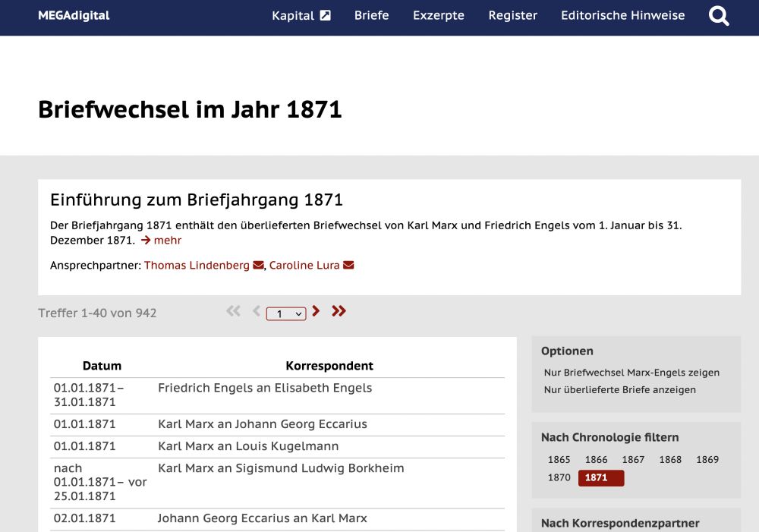Jump to last results page double arrow
This screenshot has width=759, height=532.
coord(339,311)
